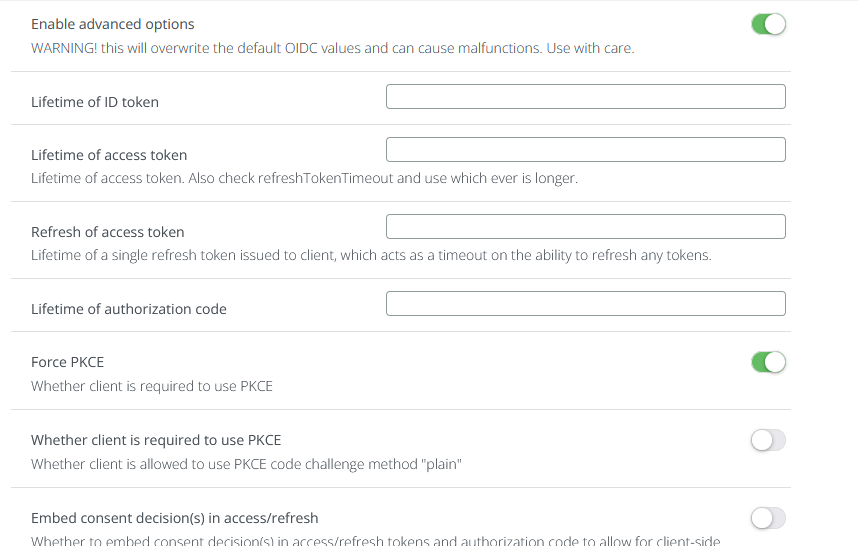The height and width of the screenshot is (546, 859).
Task: Click the "Embed consent decision(s) in access/refresh" label
Action: point(175,518)
